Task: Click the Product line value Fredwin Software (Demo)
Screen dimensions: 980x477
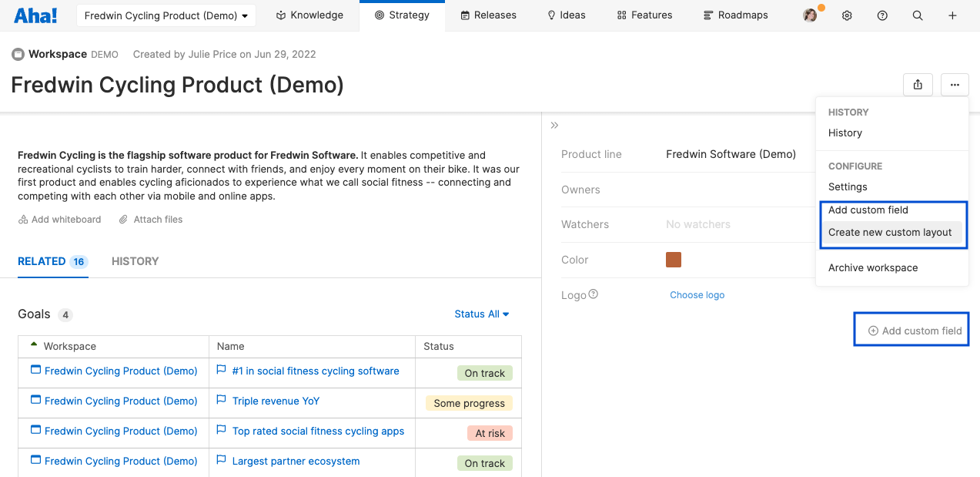Action: (731, 154)
